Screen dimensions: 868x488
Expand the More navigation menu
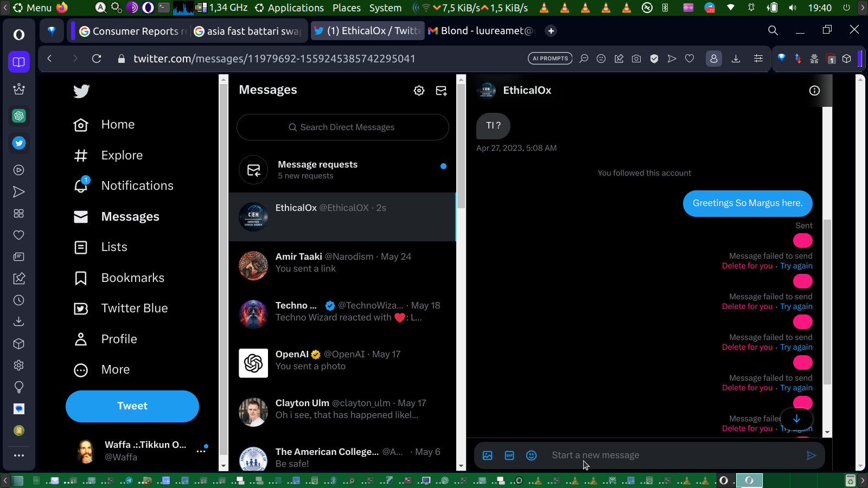click(x=101, y=370)
